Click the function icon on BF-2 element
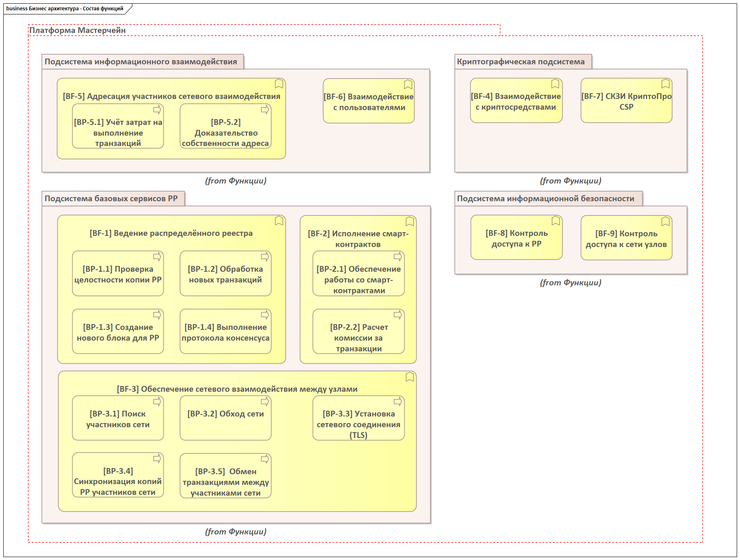The height and width of the screenshot is (560, 740). tap(410, 221)
